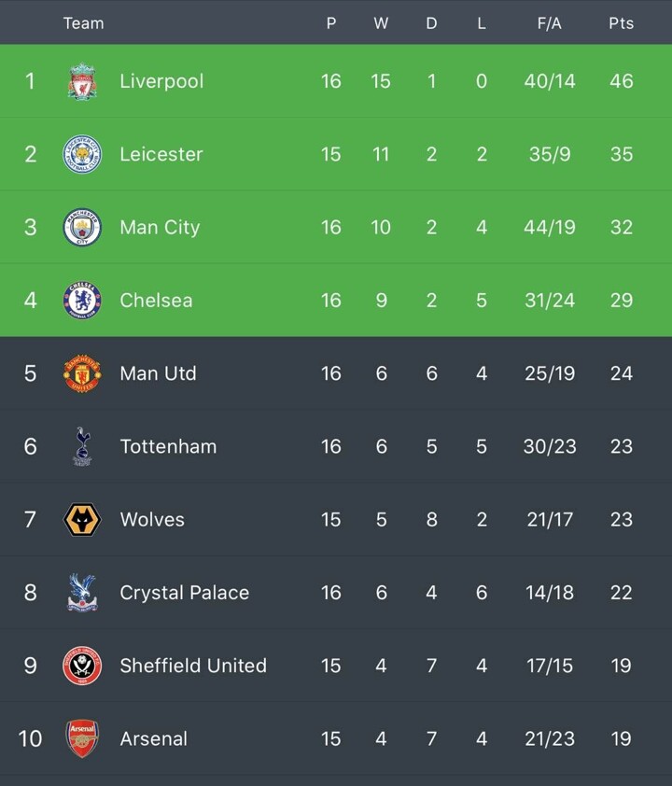Tap Liverpool's 46 points value
672x786 pixels.
tap(621, 81)
